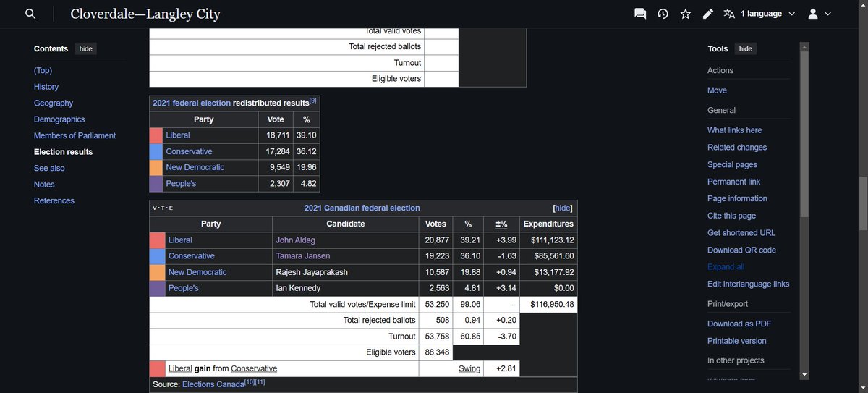Open New Democratic link in redistributed results

[195, 167]
